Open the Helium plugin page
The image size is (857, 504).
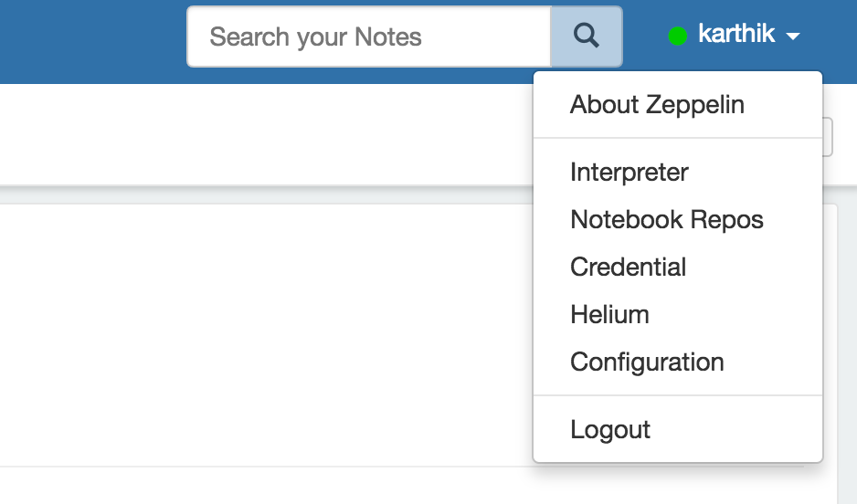click(x=609, y=315)
